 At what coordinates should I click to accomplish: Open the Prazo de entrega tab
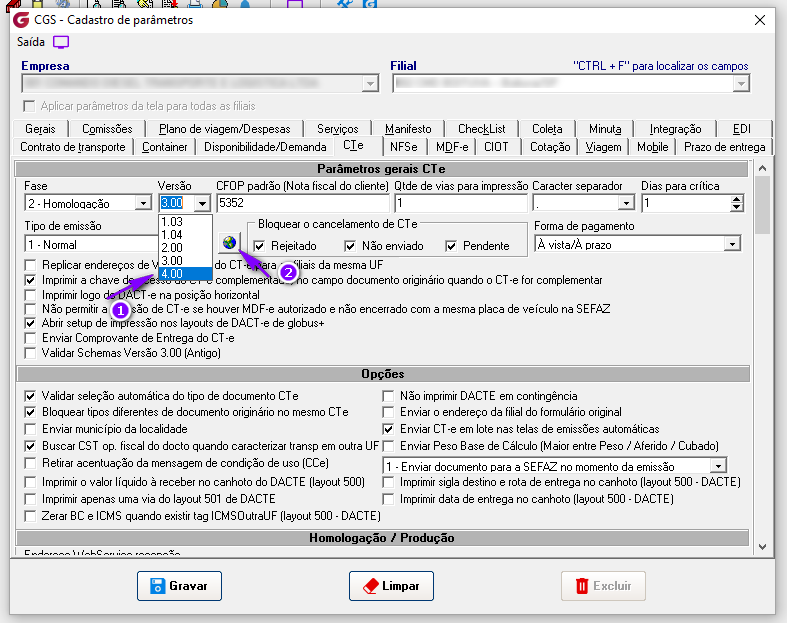pyautogui.click(x=724, y=147)
